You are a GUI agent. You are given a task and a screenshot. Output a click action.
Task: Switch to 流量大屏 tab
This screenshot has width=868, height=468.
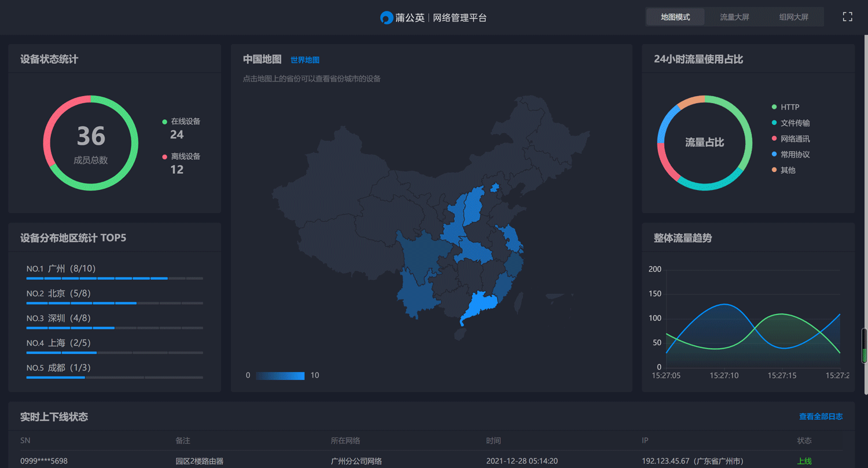pyautogui.click(x=734, y=17)
